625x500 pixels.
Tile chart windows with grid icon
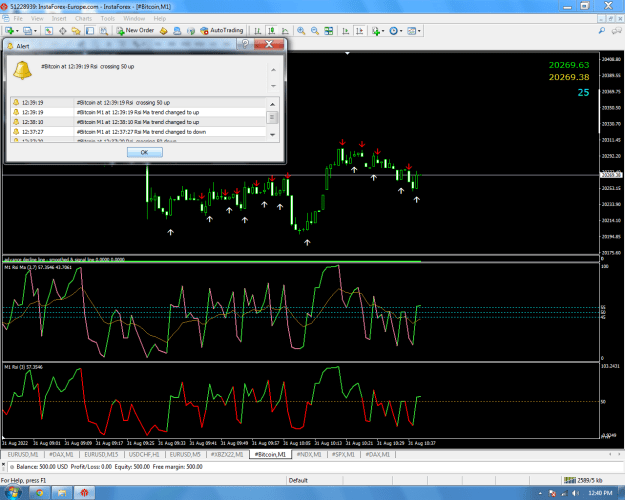[x=328, y=31]
